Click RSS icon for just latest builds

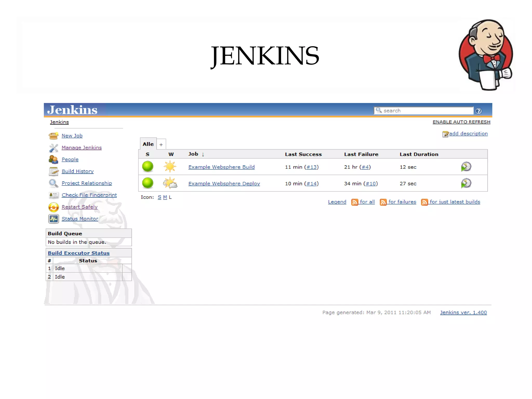pyautogui.click(x=424, y=202)
